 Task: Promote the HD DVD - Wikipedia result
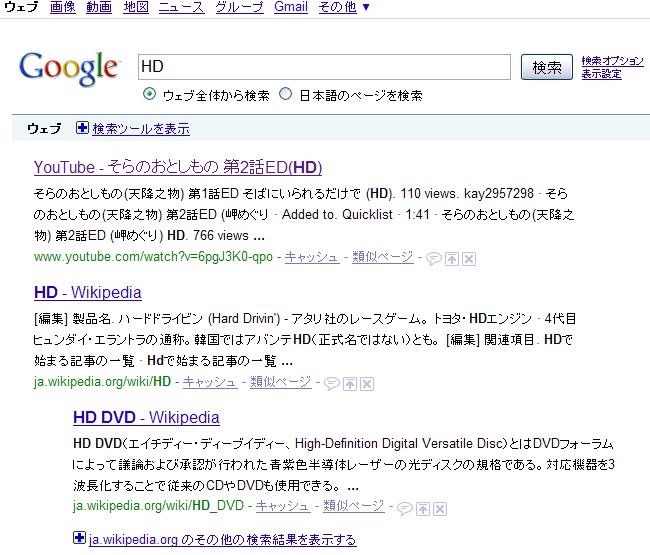422,509
